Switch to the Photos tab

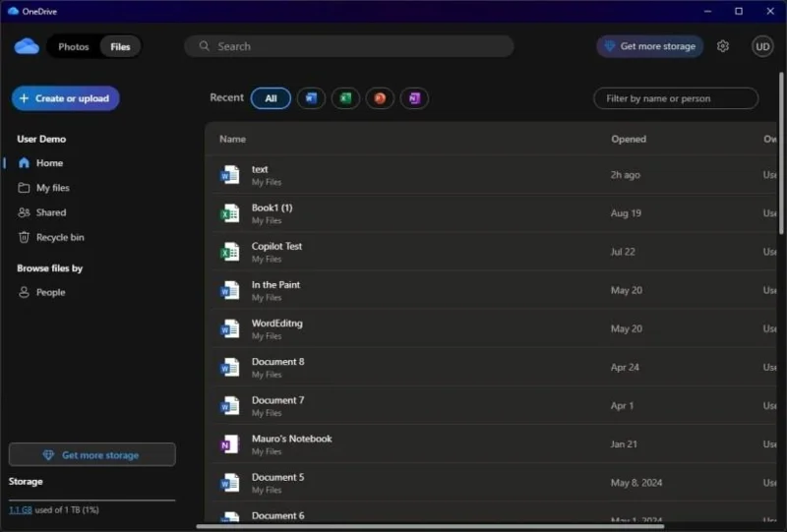[x=73, y=46]
